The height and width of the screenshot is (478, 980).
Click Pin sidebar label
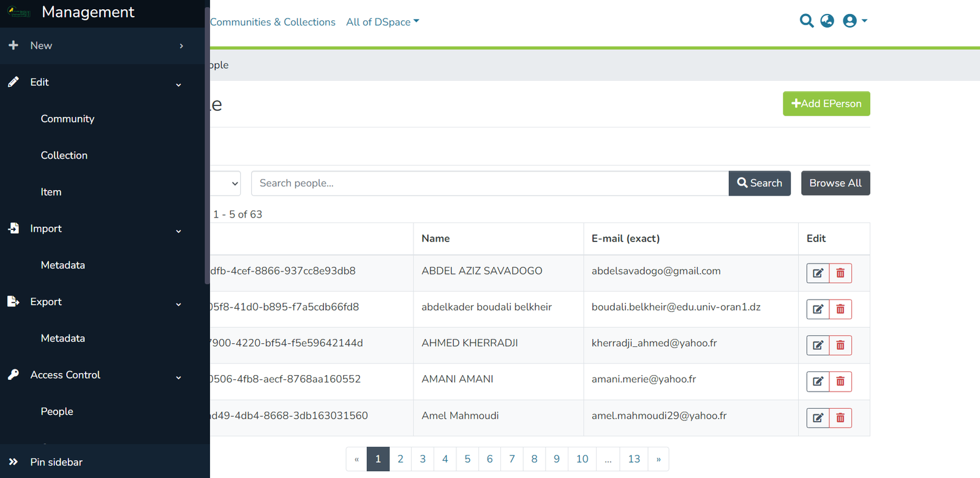pos(56,462)
